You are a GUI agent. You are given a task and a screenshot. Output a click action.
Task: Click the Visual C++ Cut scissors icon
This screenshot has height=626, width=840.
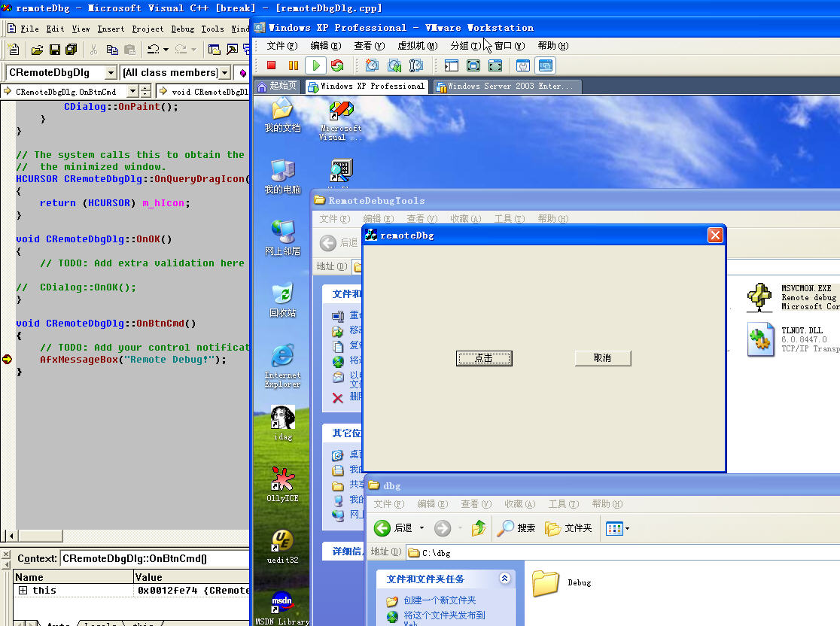pyautogui.click(x=94, y=50)
